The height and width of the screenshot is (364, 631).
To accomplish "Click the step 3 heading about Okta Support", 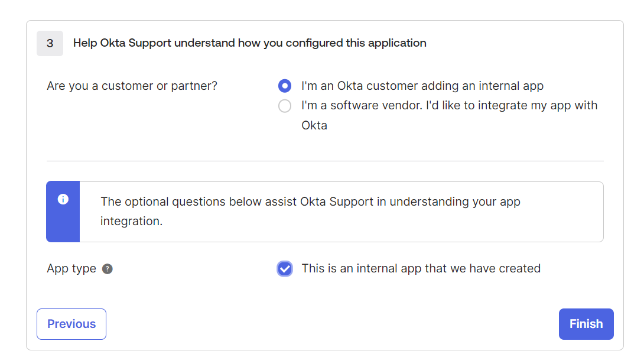I will click(249, 43).
